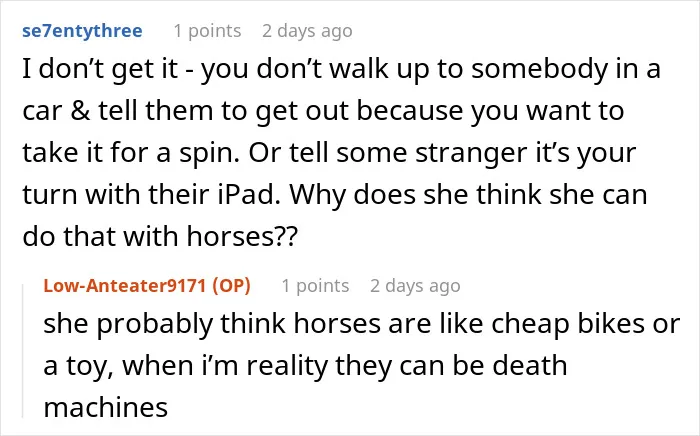Select the points score on Low-Anteater9171's reply
Image resolution: width=700 pixels, height=436 pixels.
click(x=315, y=286)
